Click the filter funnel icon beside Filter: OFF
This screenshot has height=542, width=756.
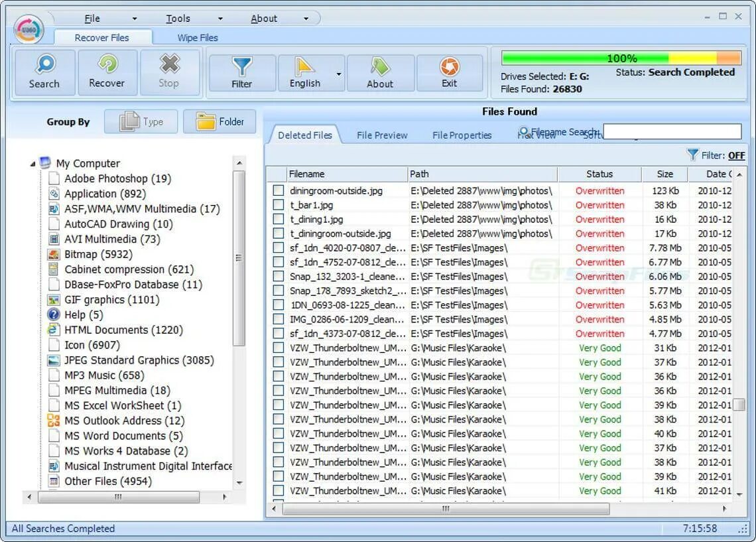(692, 155)
